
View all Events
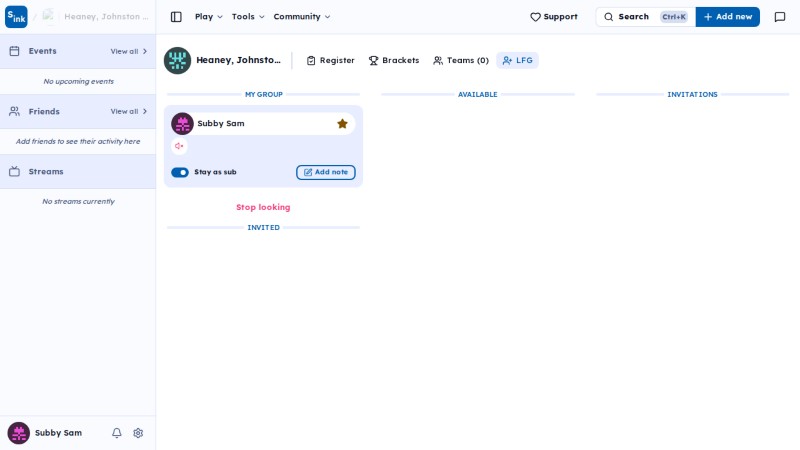129,51
